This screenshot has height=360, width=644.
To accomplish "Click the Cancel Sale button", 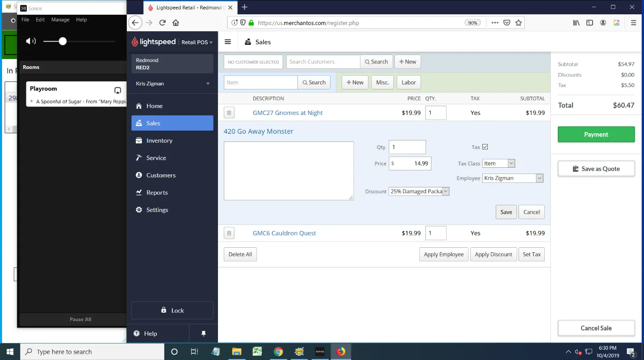I will coord(596,328).
